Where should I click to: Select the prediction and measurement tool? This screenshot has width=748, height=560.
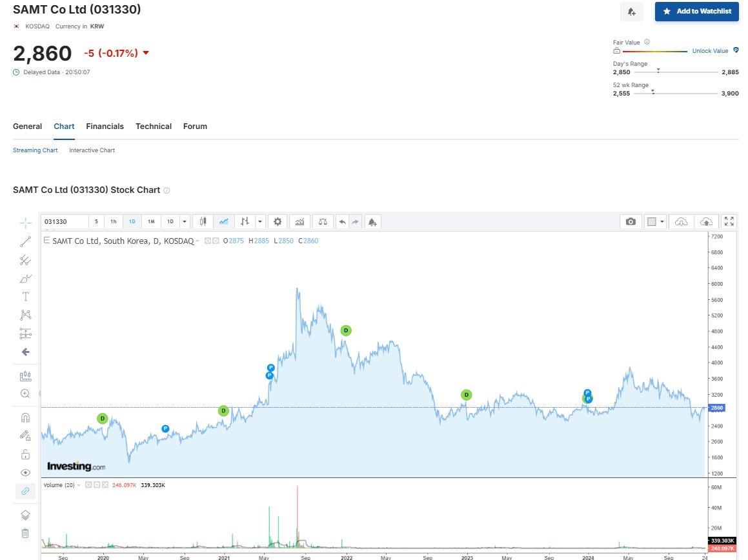[25, 334]
